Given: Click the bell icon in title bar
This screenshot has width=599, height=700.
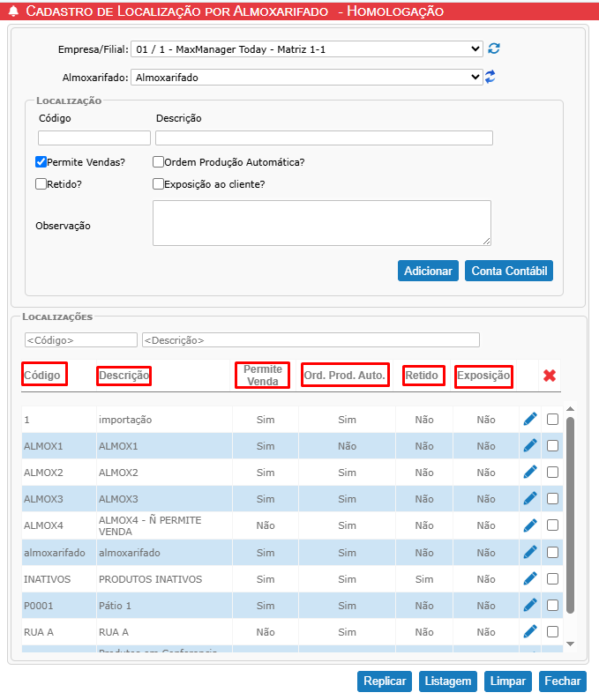Looking at the screenshot, I should (12, 11).
